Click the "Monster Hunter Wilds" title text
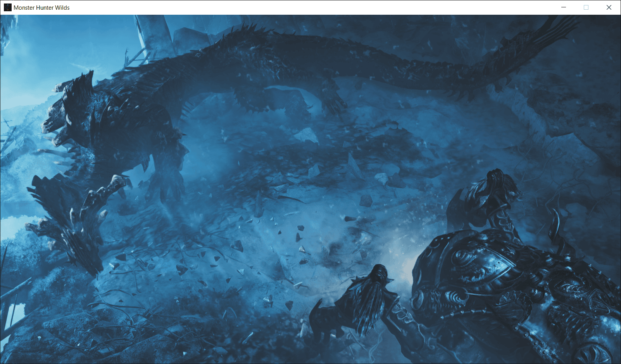Screen dimensions: 621x364 click(x=41, y=7)
